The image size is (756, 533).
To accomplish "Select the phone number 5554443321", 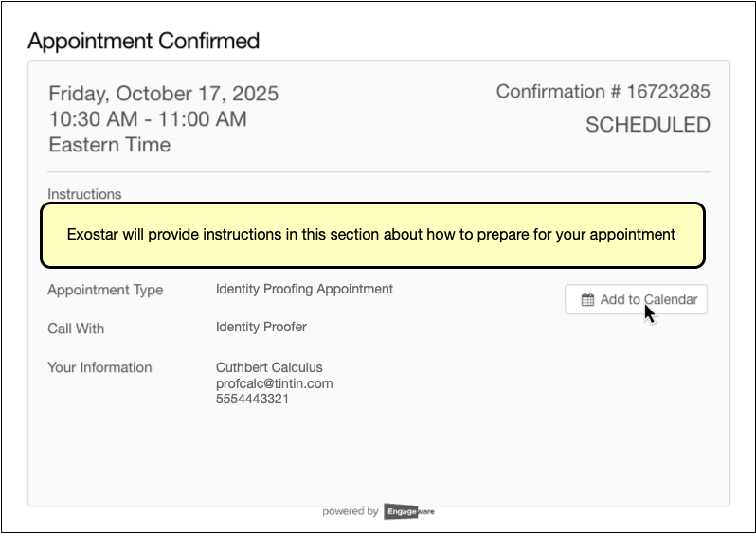I will coord(252,399).
